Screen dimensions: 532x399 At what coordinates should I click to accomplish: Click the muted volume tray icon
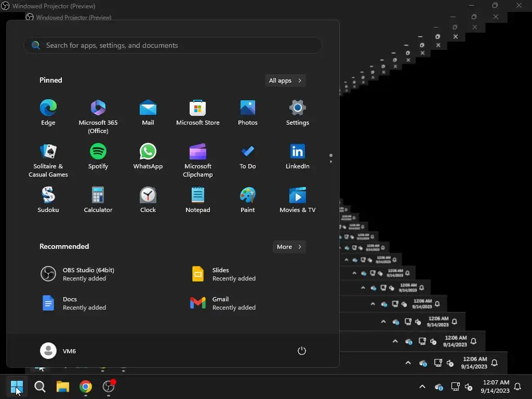[469, 387]
